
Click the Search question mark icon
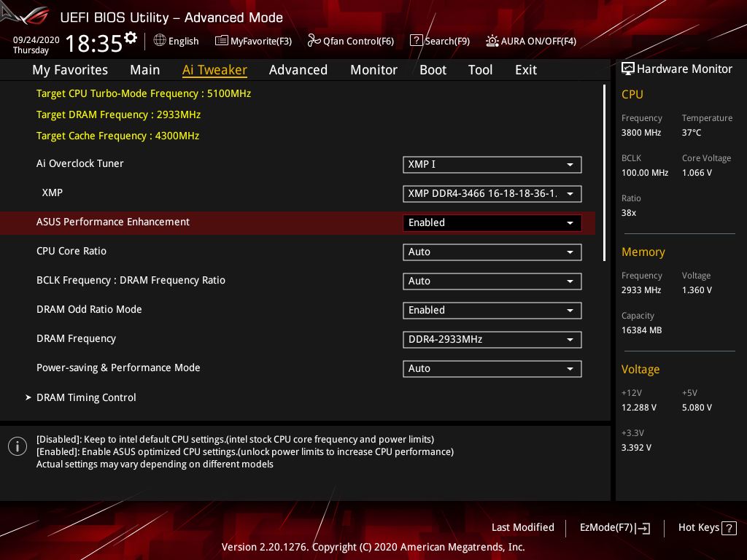[416, 41]
